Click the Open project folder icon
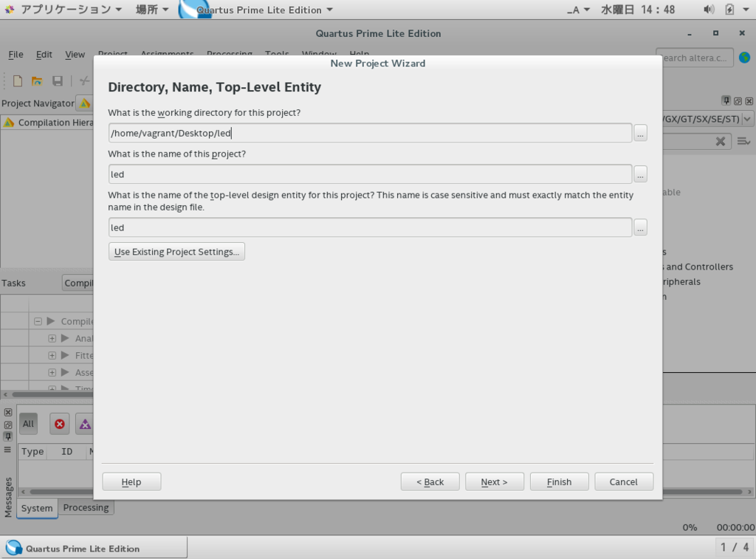Screen dimensions: 756x559 pos(37,81)
